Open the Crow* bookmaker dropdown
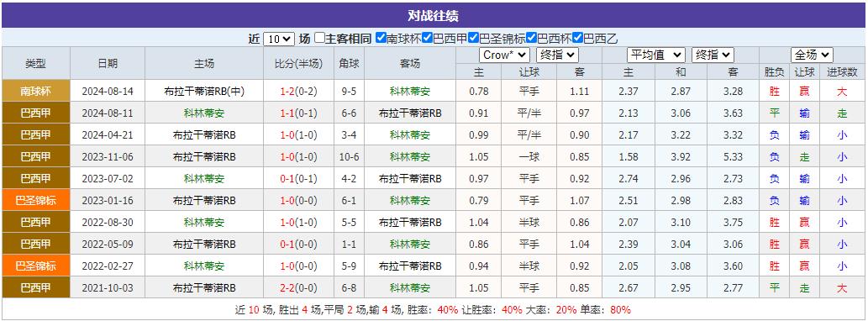The image size is (868, 321). 504,55
